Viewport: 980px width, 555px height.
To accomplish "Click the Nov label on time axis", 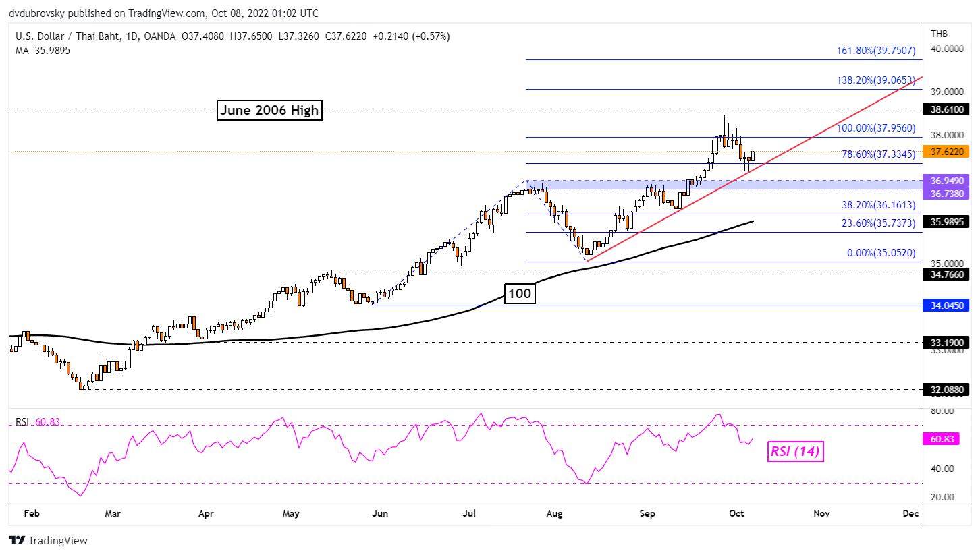I will [x=821, y=513].
